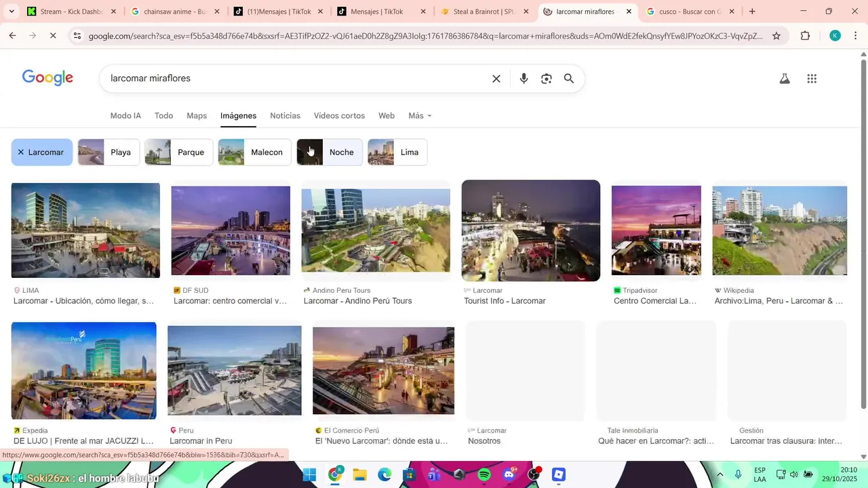This screenshot has width=868, height=488.
Task: View site information in address bar
Action: (77, 36)
